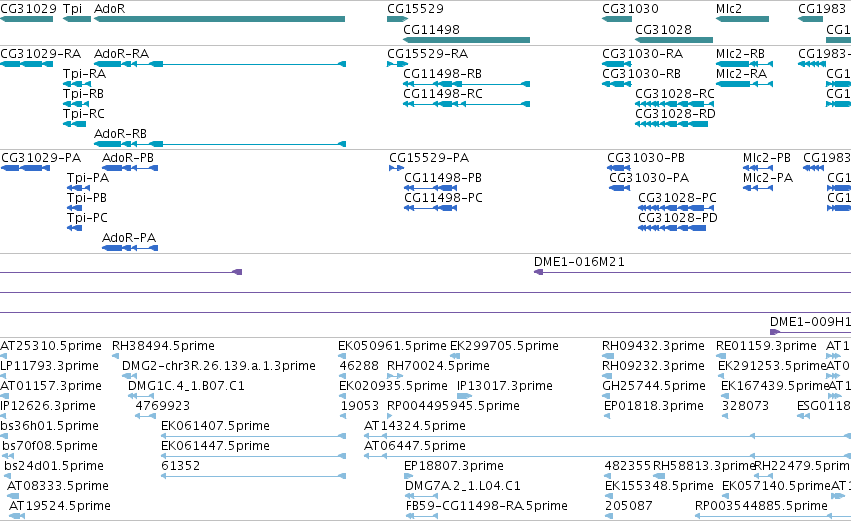Select EST AT14324.5prime
The width and height of the screenshot is (851, 521).
click(x=607, y=436)
